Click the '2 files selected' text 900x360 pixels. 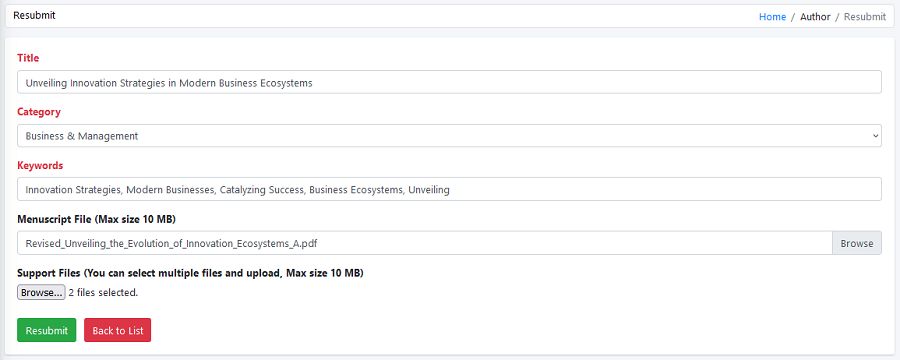[x=103, y=292]
